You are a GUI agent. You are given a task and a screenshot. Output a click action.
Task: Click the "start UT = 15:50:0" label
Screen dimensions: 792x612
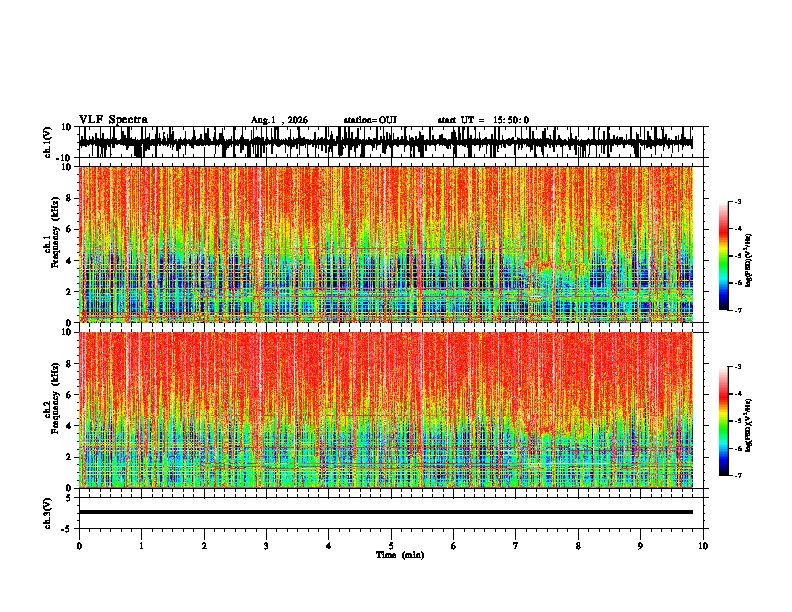click(483, 120)
